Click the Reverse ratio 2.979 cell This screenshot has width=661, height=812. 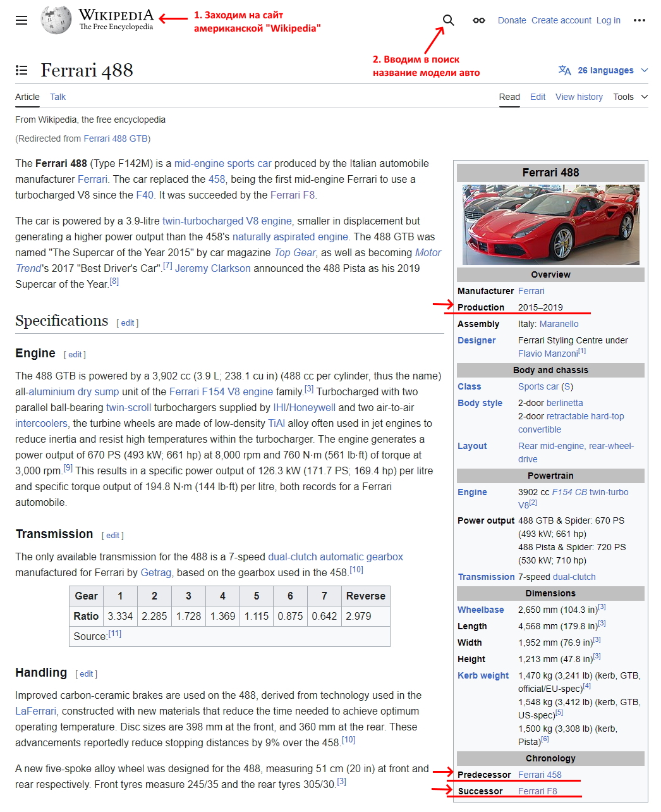point(366,616)
